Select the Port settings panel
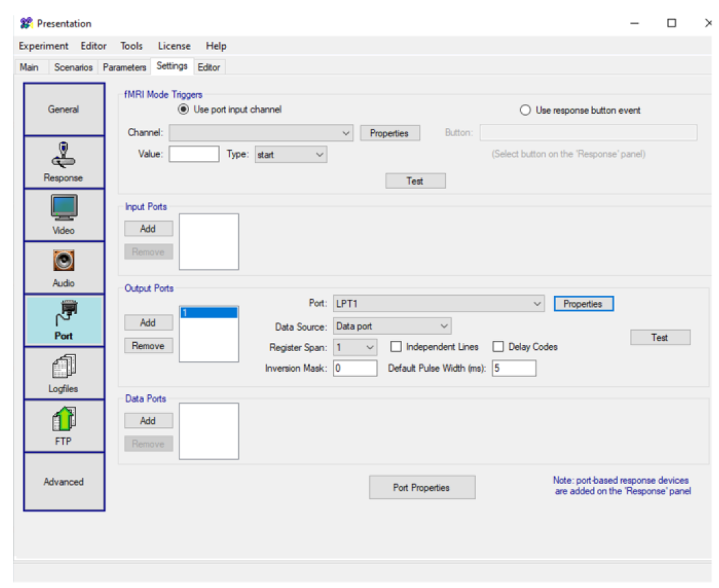The width and height of the screenshot is (719, 588). point(64,320)
